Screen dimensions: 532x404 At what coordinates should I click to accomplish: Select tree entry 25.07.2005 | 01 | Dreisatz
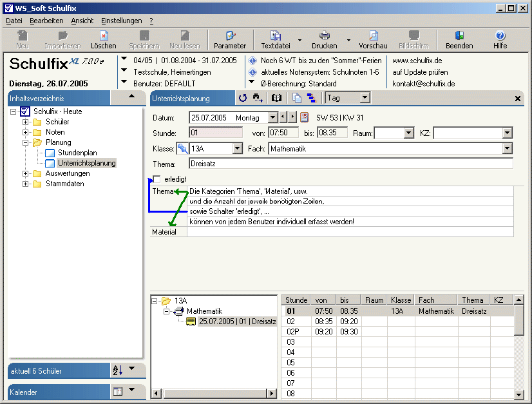point(237,322)
